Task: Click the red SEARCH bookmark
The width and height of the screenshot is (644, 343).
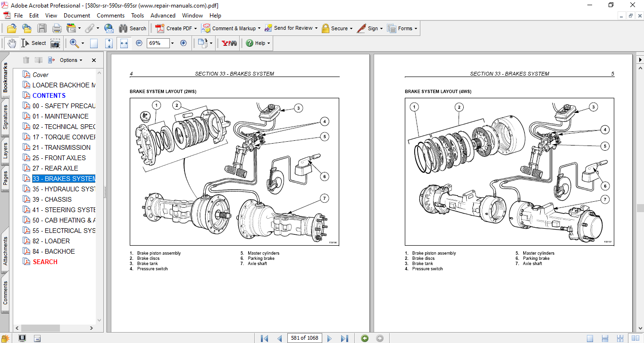Action: click(x=45, y=262)
